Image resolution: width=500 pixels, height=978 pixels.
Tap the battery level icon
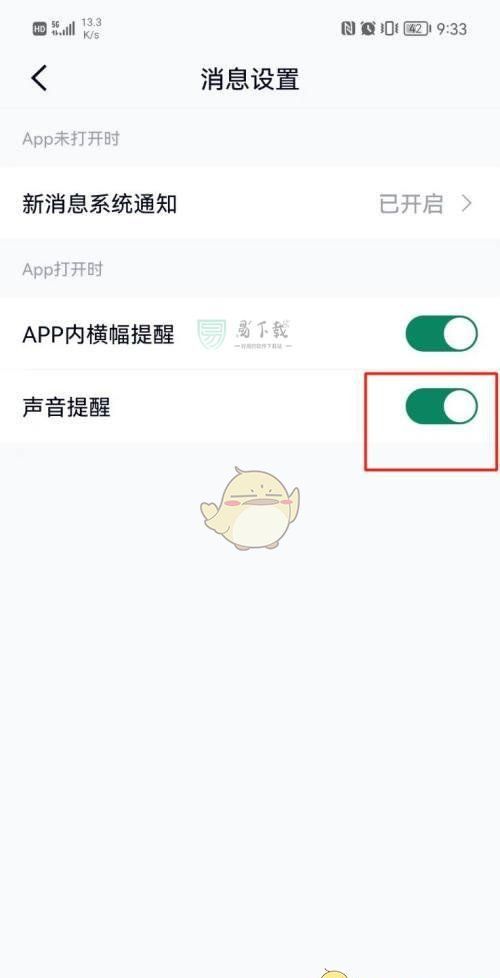tap(416, 29)
